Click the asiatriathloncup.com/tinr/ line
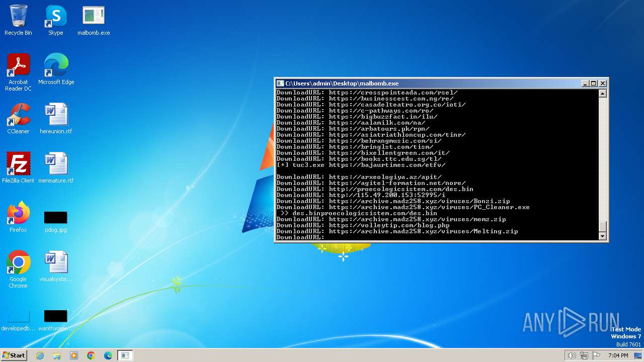The height and width of the screenshot is (362, 644). tap(371, 135)
